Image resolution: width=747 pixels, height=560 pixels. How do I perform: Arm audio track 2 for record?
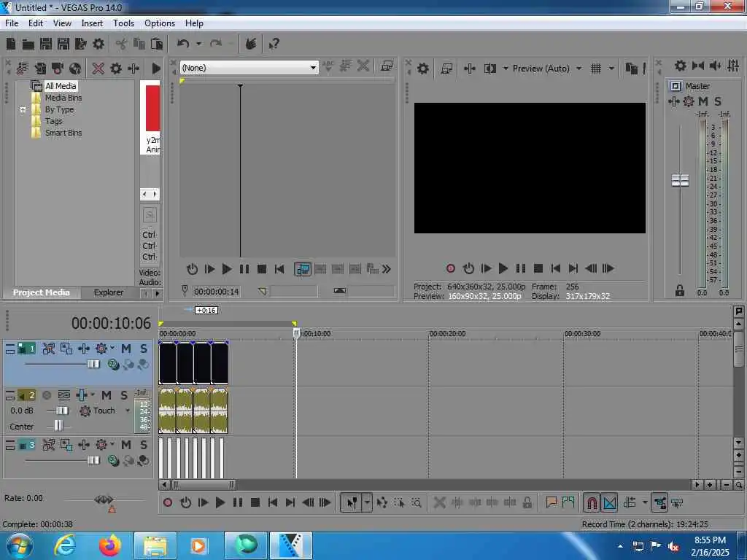coord(47,395)
